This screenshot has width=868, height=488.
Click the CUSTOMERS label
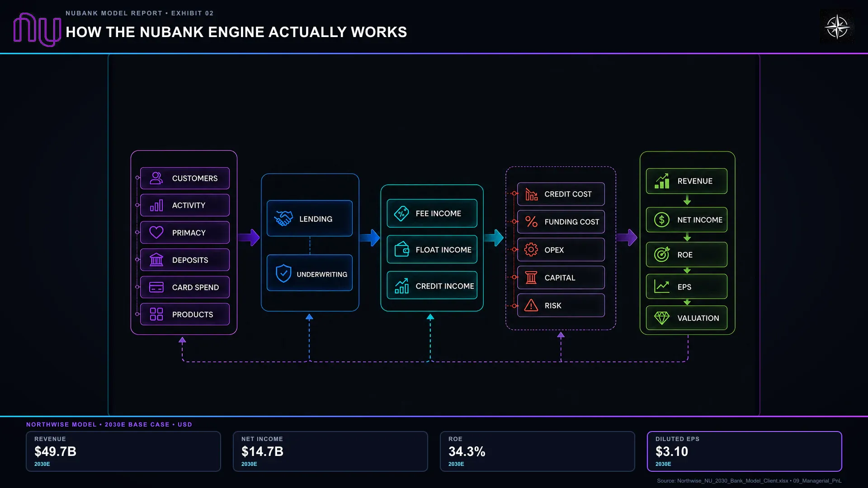point(195,178)
